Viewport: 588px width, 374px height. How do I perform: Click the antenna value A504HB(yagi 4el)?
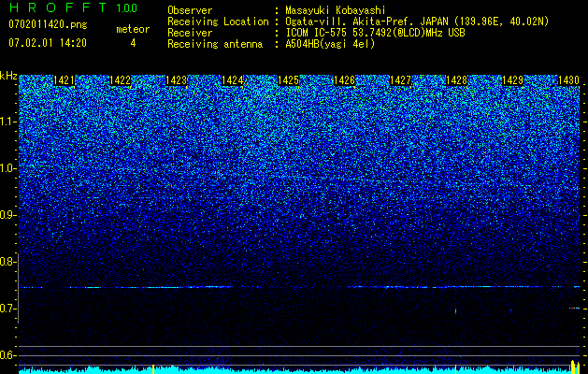[330, 44]
